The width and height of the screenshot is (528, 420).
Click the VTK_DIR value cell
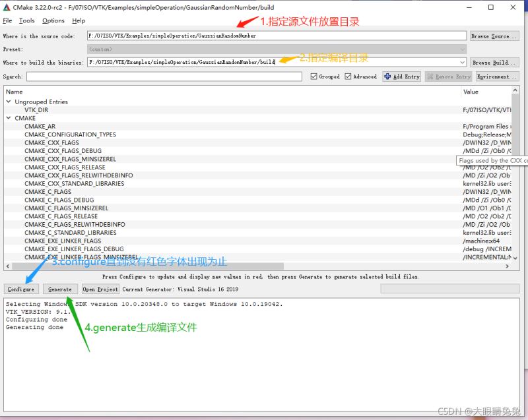pos(486,110)
